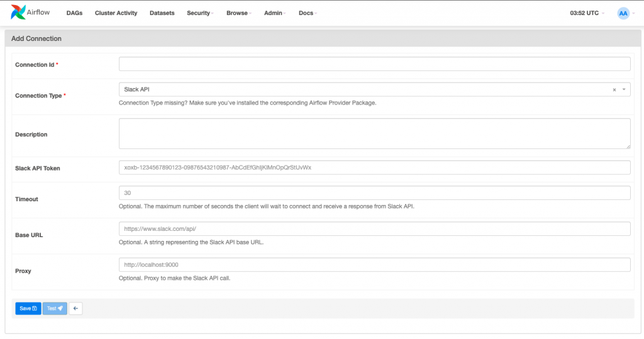This screenshot has width=644, height=339.
Task: Click the 'Slack API base URL' hint text
Action: (x=191, y=242)
